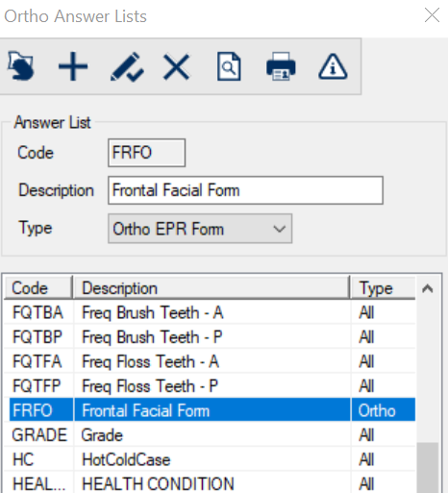Delete the answer list with X icon
The height and width of the screenshot is (493, 448).
[176, 67]
